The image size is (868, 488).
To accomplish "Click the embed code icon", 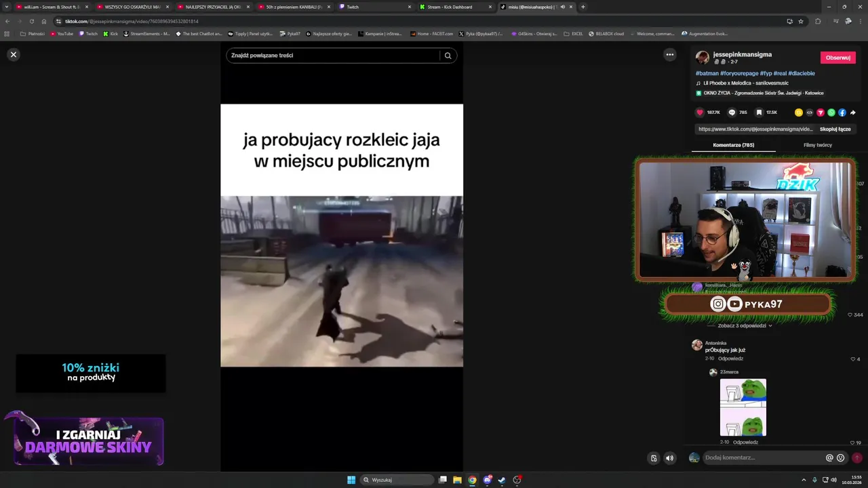I will point(809,113).
